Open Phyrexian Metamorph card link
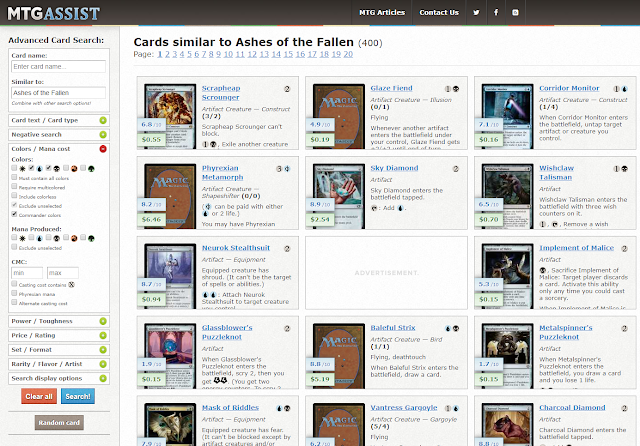This screenshot has height=446, width=640. [x=222, y=173]
